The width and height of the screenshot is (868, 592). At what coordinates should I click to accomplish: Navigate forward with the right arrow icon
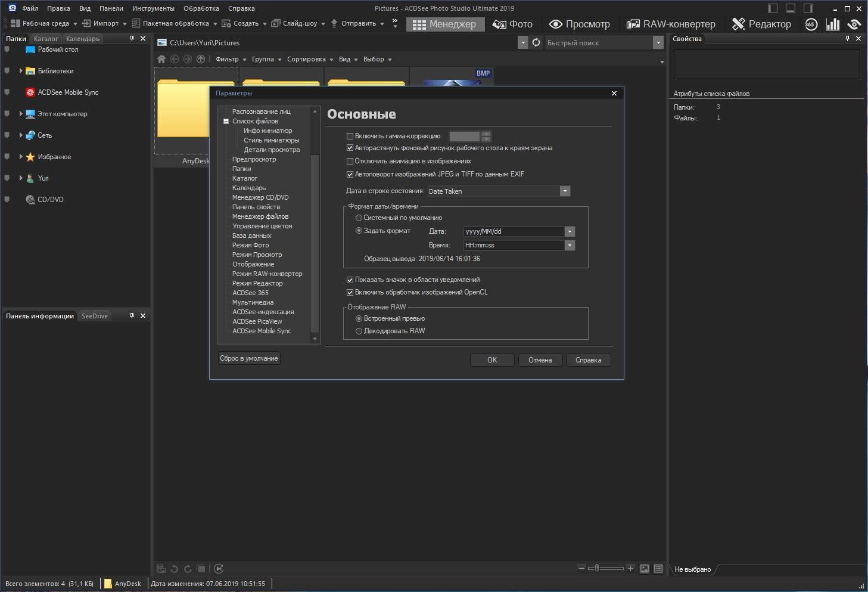click(x=188, y=59)
